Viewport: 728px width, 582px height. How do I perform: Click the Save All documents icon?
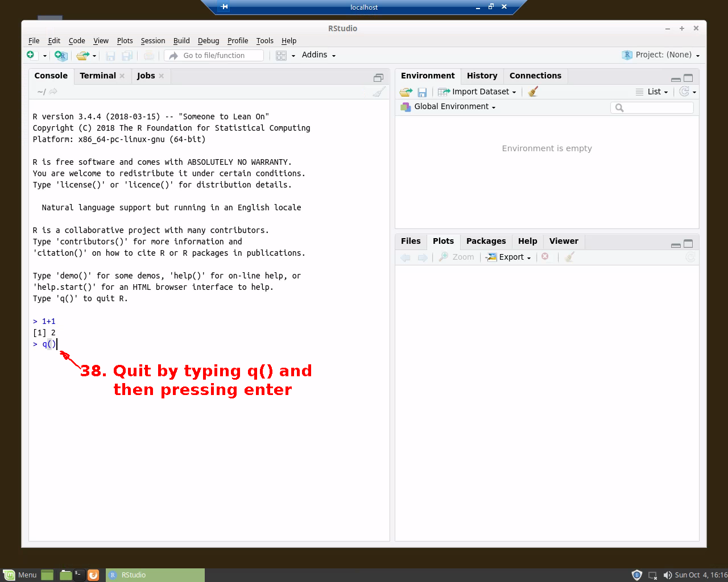coord(127,56)
